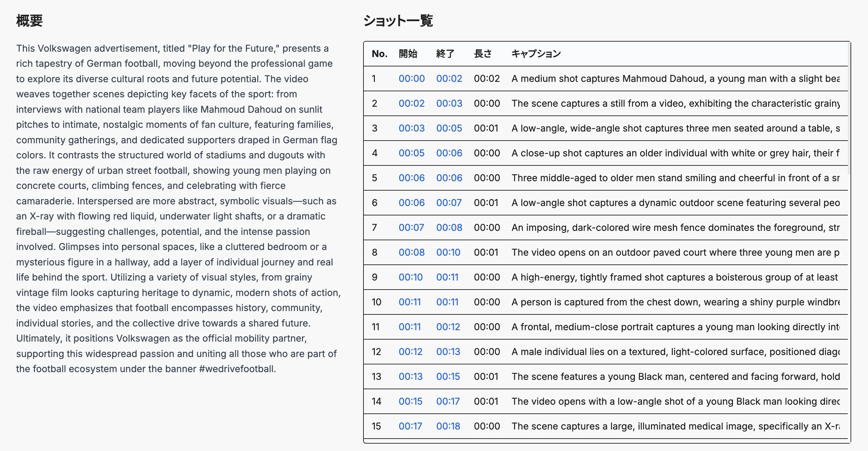This screenshot has height=451, width=868.
Task: Seek to shot 9 start time 00:10
Action: tap(410, 277)
